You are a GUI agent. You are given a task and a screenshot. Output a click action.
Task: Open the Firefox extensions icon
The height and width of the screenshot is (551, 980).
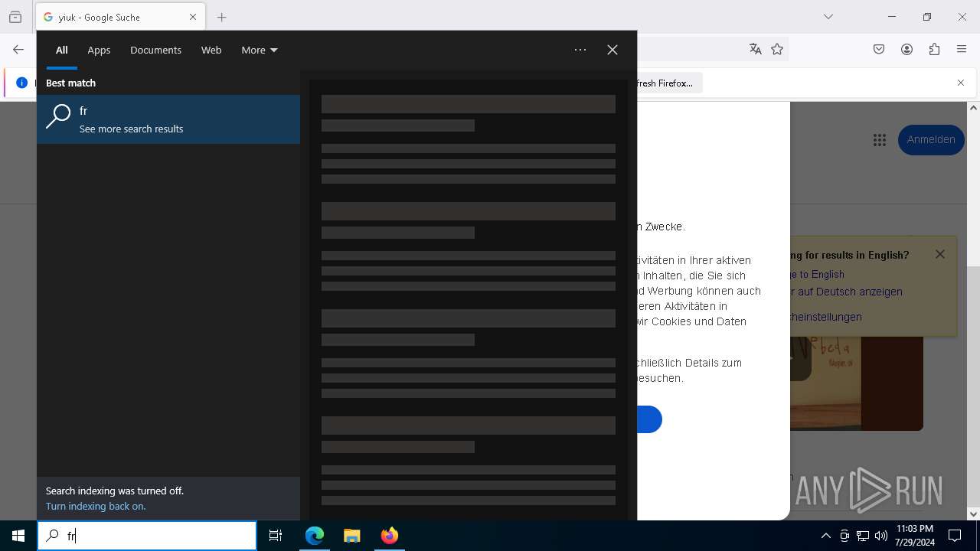[934, 50]
